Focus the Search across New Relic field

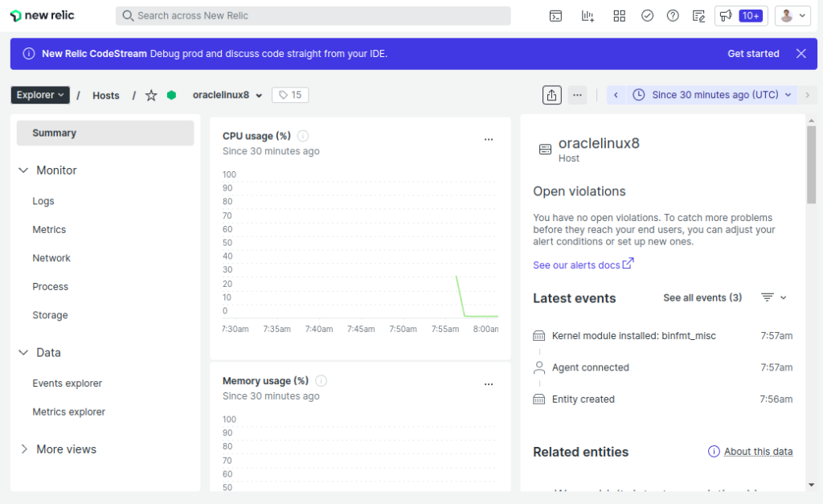pos(313,16)
